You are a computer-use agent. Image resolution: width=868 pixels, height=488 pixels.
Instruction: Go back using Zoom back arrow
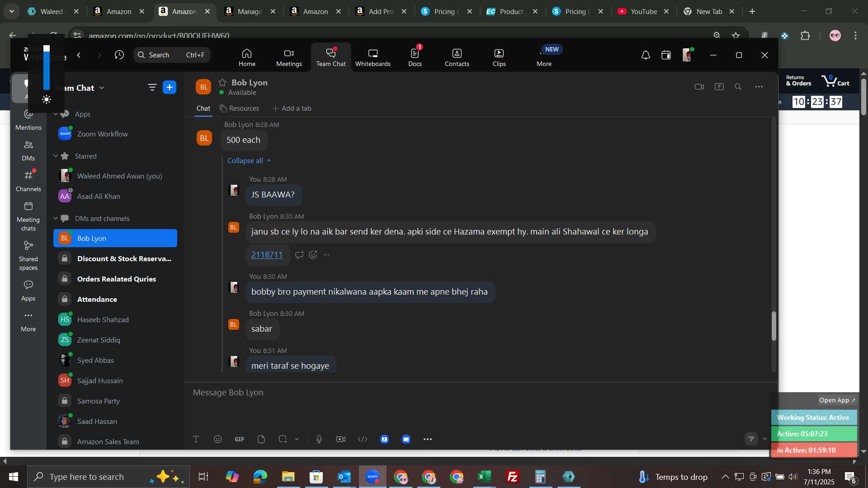(x=79, y=55)
